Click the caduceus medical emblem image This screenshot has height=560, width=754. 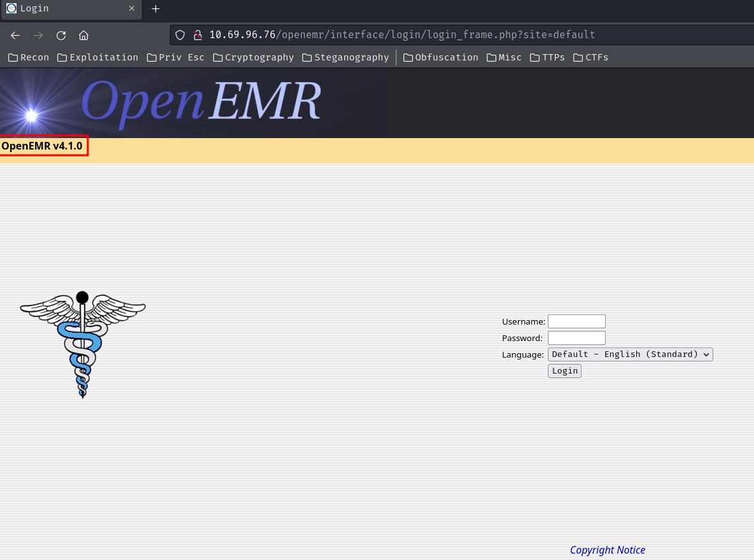click(x=83, y=344)
